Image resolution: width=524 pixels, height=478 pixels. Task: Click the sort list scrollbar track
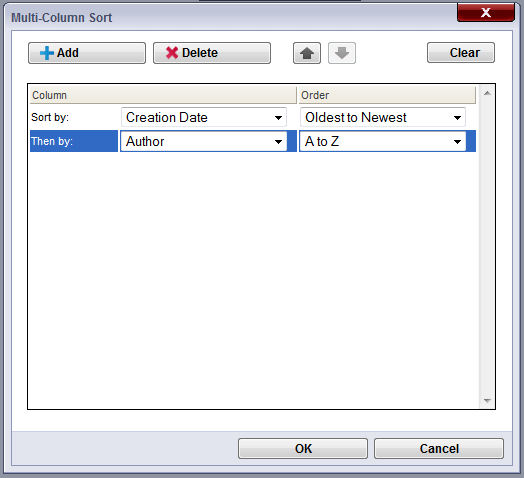(487, 247)
